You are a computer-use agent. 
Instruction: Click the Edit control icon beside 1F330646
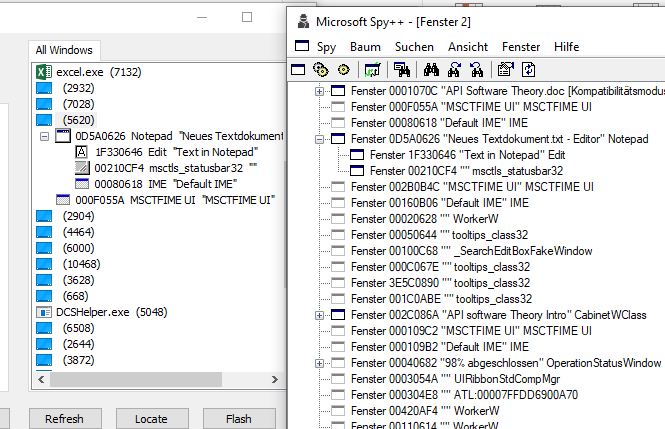click(x=81, y=152)
